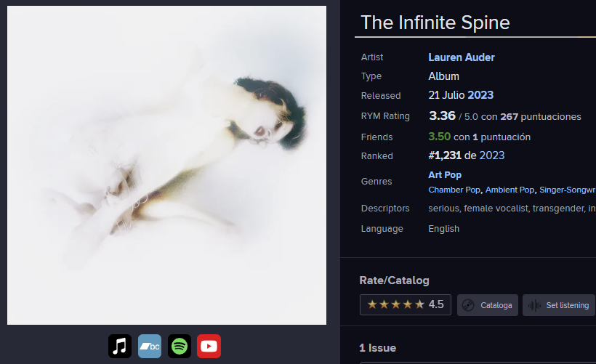Click the Friends rating 3.50
The height and width of the screenshot is (364, 596).
440,137
